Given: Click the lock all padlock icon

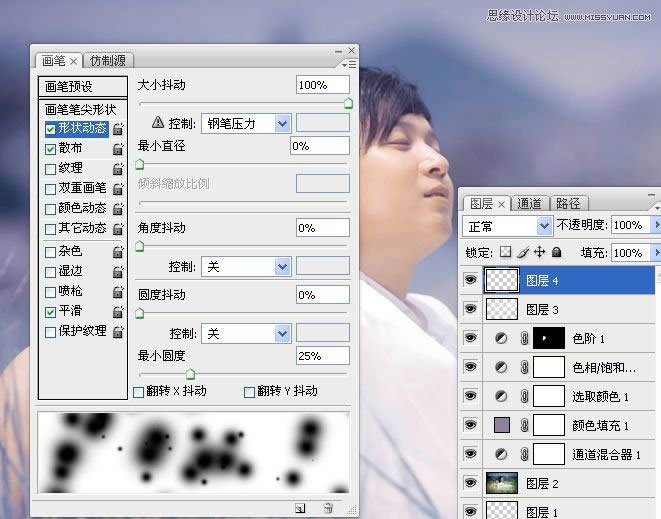Looking at the screenshot, I should coord(557,253).
